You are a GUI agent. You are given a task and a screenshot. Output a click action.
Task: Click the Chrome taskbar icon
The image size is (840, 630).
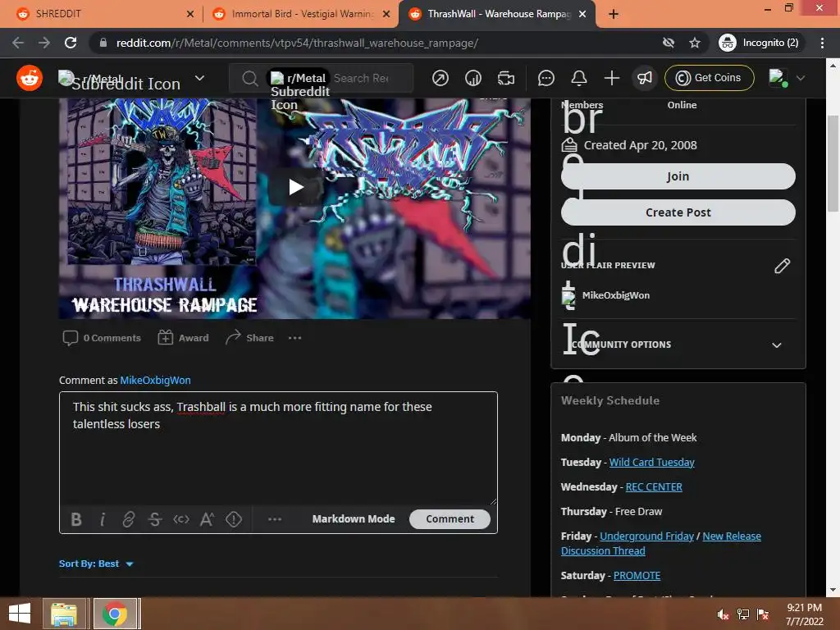tap(115, 614)
